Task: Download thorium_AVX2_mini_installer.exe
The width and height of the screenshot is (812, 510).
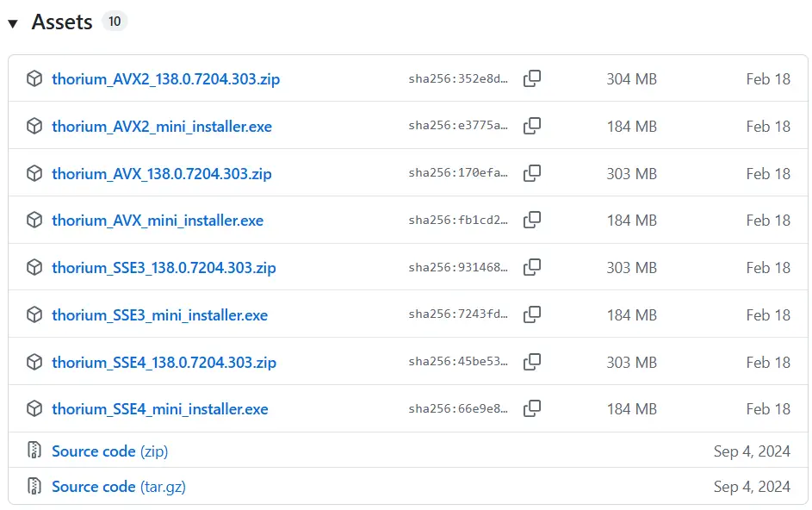Action: [x=161, y=127]
